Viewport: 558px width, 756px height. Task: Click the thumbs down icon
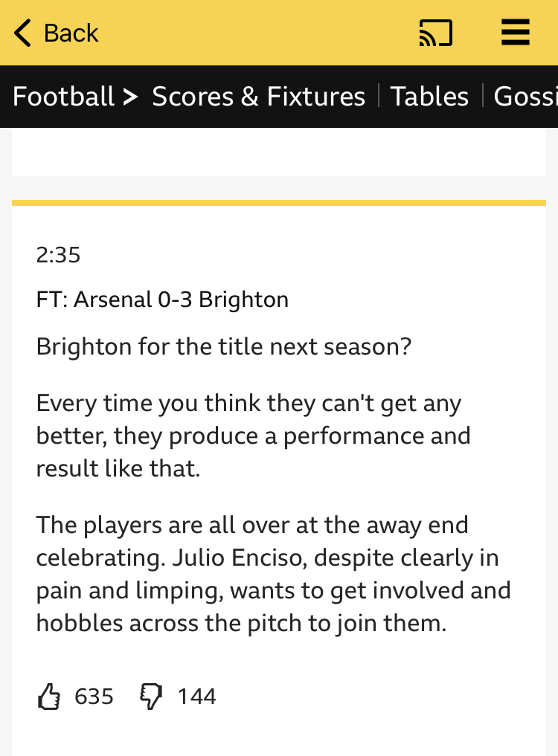(x=151, y=697)
